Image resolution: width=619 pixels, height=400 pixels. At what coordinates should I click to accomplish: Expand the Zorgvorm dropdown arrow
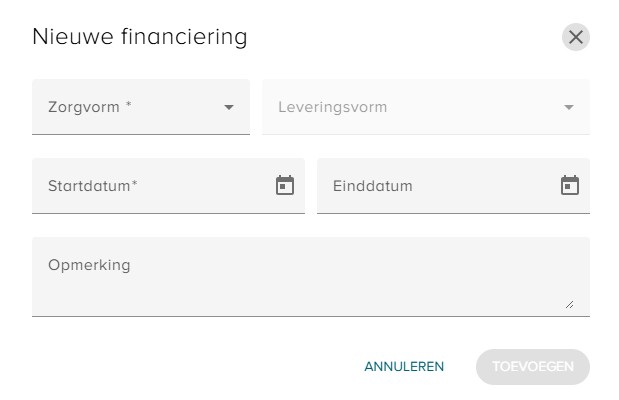229,107
